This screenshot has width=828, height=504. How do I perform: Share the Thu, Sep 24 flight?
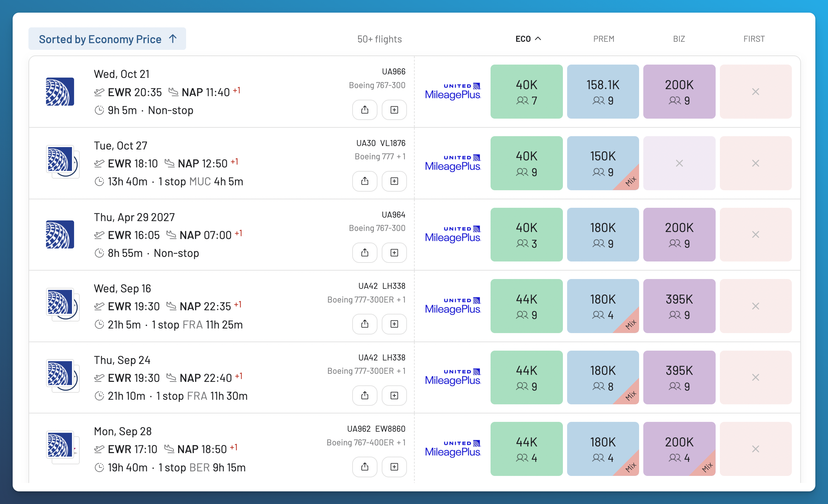(x=365, y=396)
